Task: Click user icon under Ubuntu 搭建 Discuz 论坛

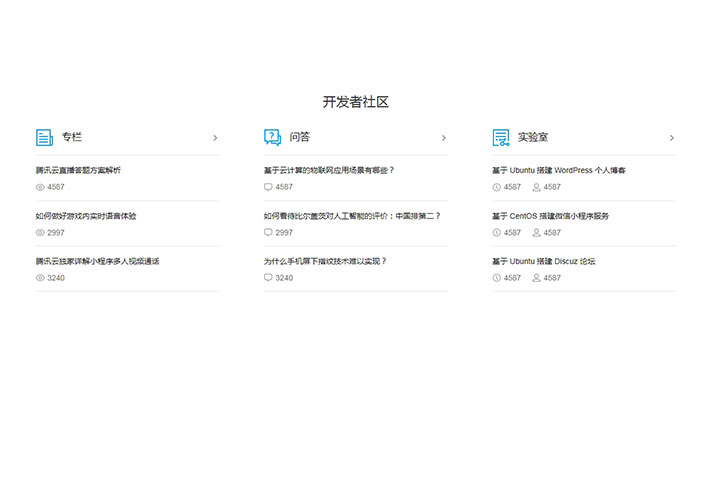Action: point(536,277)
